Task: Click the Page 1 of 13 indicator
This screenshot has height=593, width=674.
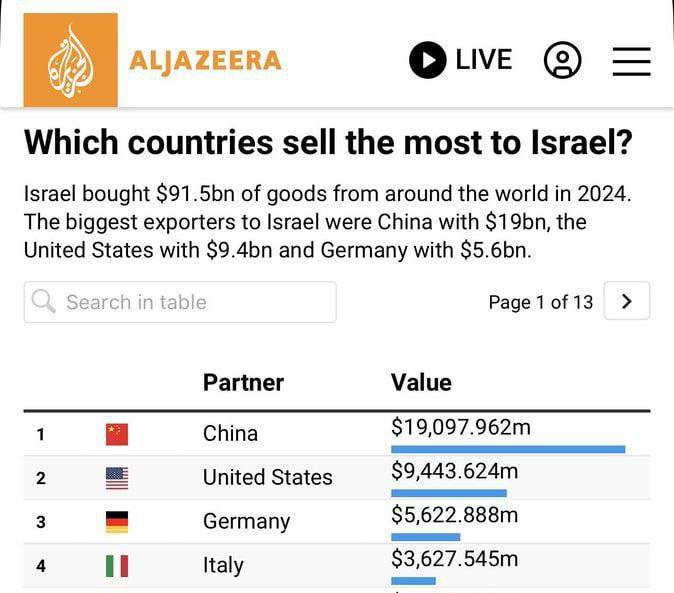Action: coord(540,302)
